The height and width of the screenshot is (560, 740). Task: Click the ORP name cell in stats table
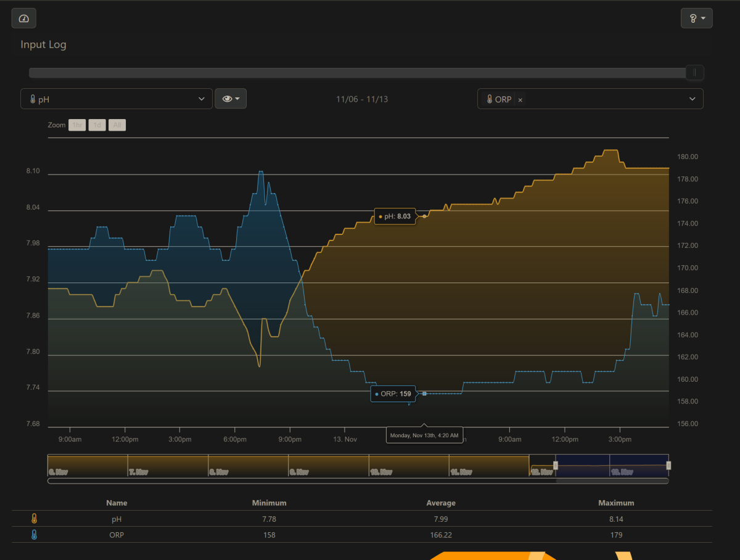point(117,535)
